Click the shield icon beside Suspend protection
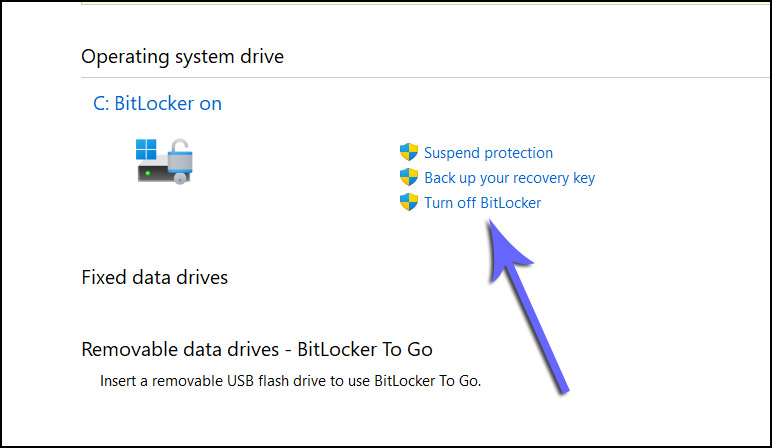 [x=408, y=152]
